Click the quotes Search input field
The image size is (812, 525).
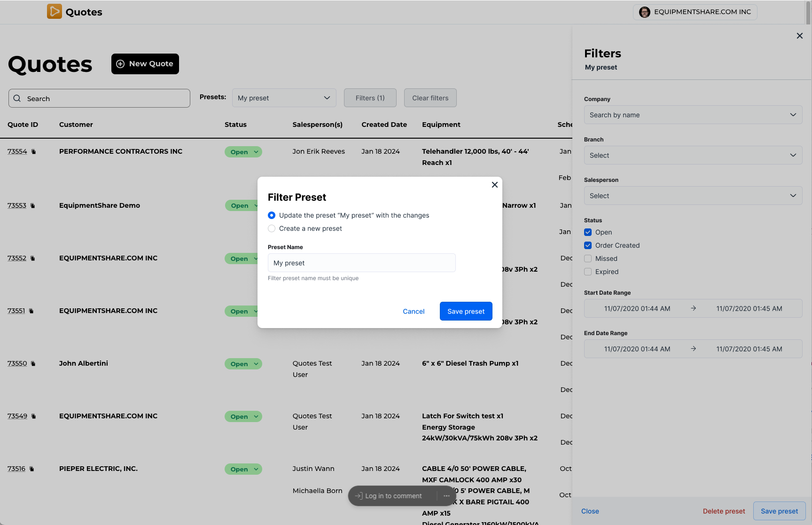(99, 98)
